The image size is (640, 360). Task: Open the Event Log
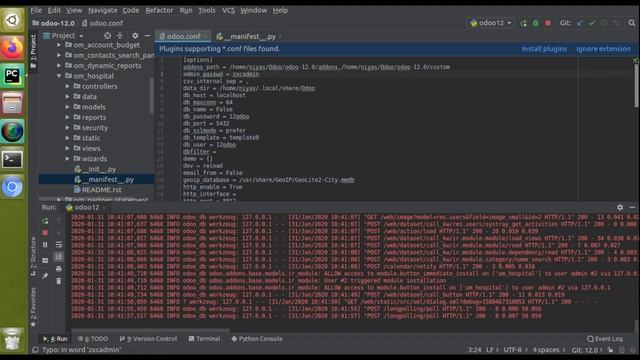pos(605,339)
